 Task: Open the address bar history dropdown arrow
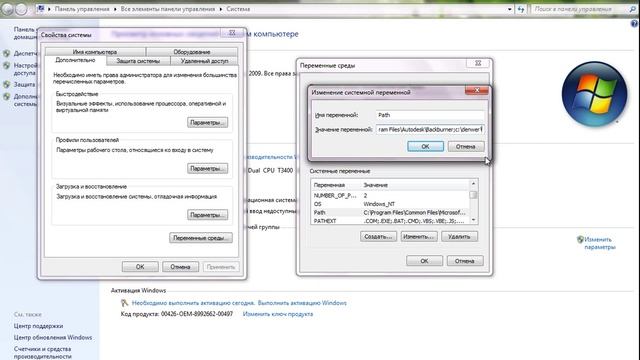509,9
